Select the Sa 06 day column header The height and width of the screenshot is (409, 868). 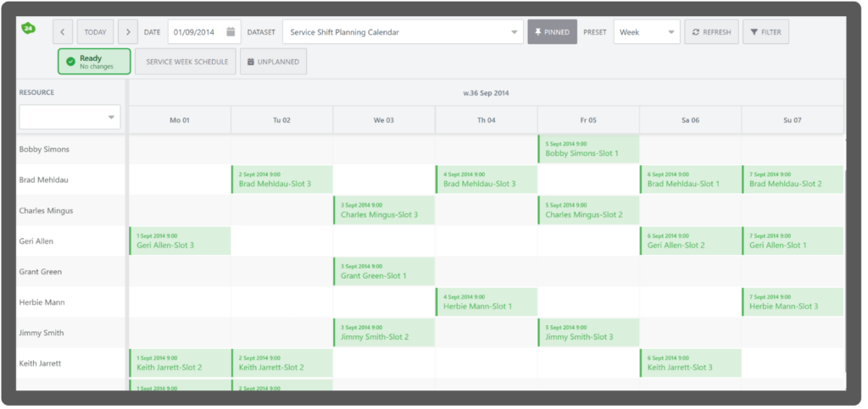coord(690,120)
